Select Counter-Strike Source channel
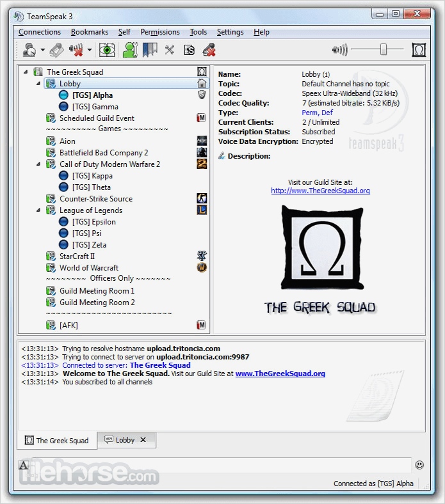 click(96, 199)
